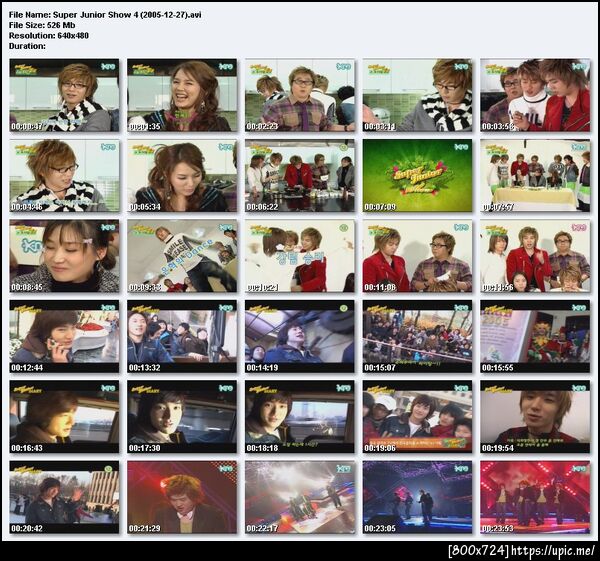Open the crowd frame at 00:15:07
Viewport: 600px width, 561px height.
coord(417,336)
